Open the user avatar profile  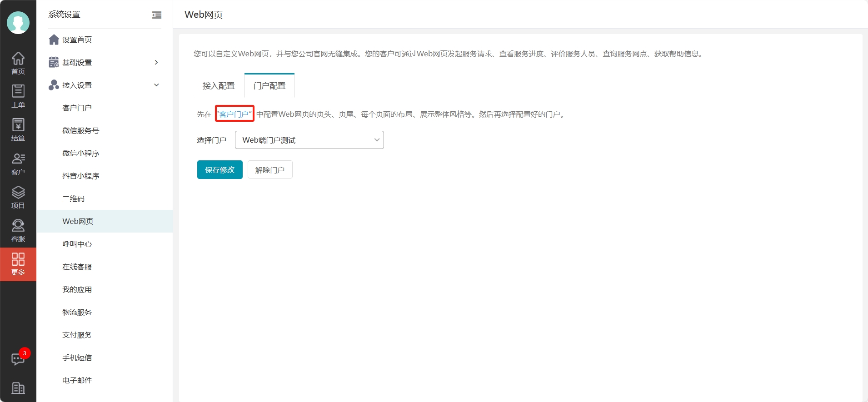[x=18, y=23]
